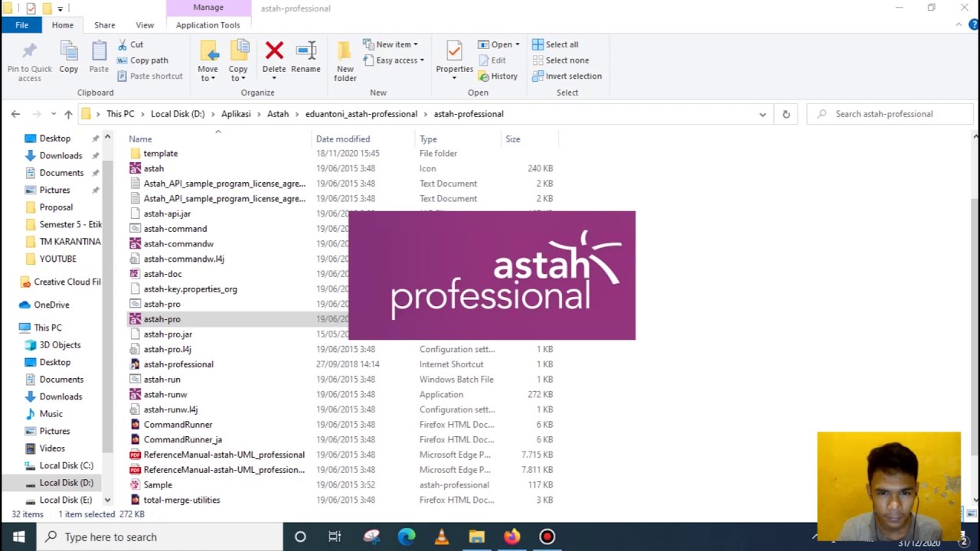Open the File tab
The image size is (980, 551).
coord(21,25)
